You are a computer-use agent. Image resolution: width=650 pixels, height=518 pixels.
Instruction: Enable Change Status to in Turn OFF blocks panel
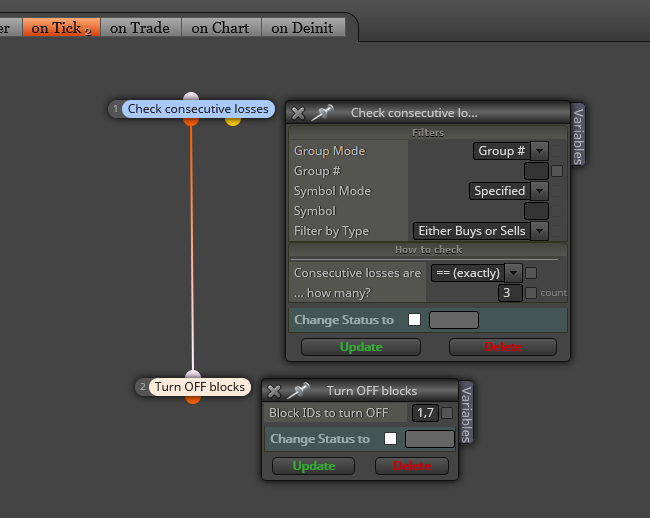point(390,439)
